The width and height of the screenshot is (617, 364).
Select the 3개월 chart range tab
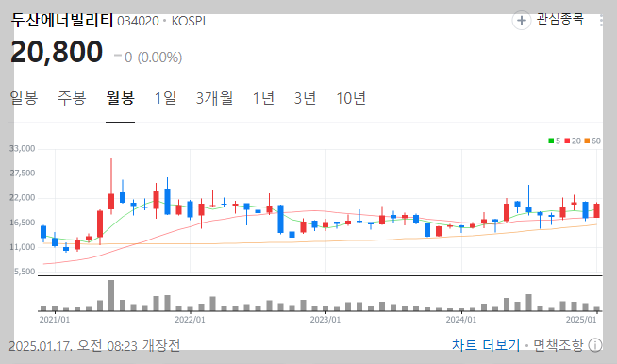[x=214, y=98]
